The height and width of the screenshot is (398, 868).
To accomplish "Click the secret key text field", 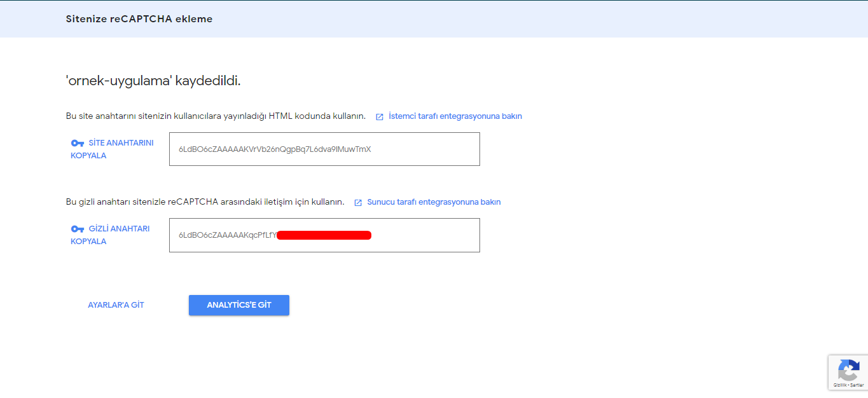I will (x=324, y=235).
